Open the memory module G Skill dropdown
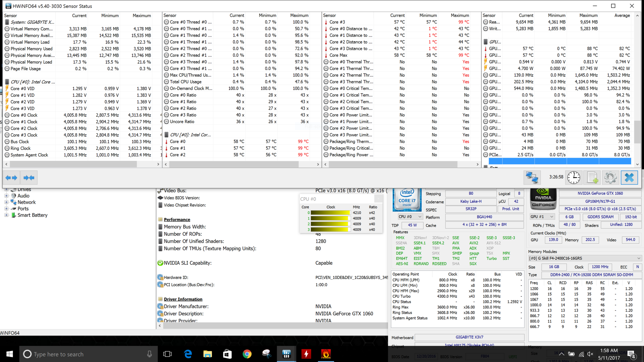Screen dimensions: 644x362 585,258
